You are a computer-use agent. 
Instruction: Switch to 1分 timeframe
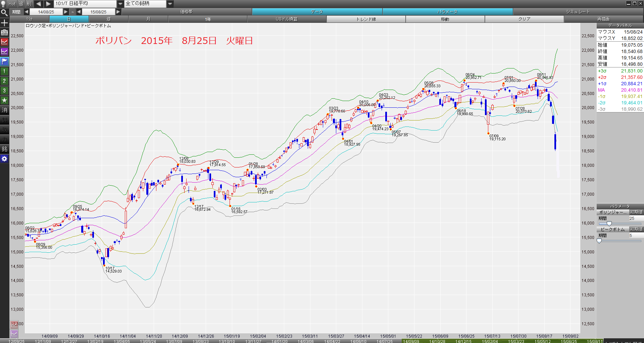[30, 19]
